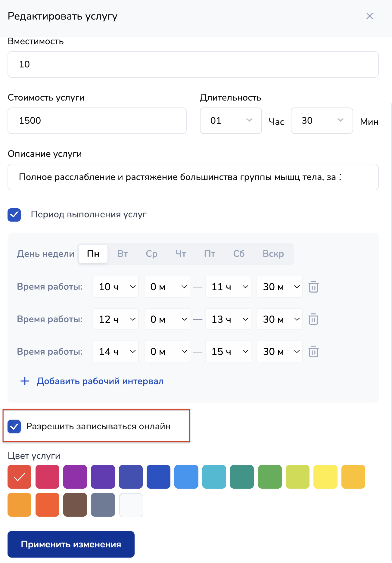This screenshot has height=563, width=392.
Task: Select the white service color swatch
Action: [131, 505]
